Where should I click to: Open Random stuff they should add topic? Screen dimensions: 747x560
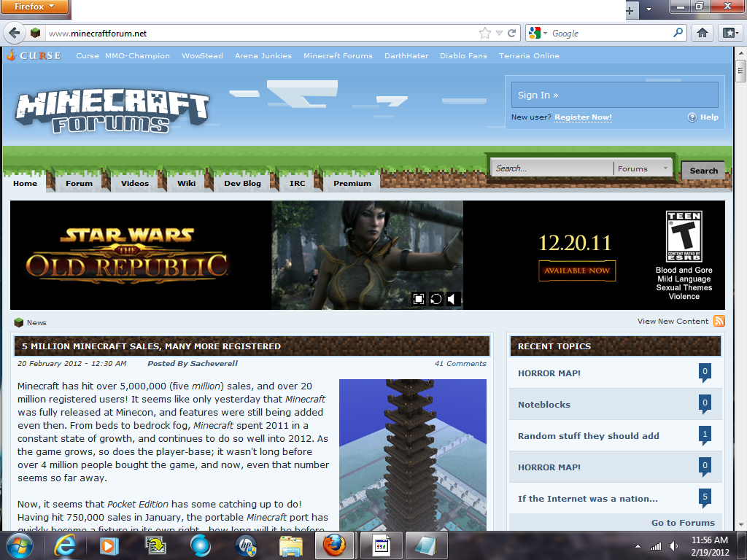coord(589,436)
